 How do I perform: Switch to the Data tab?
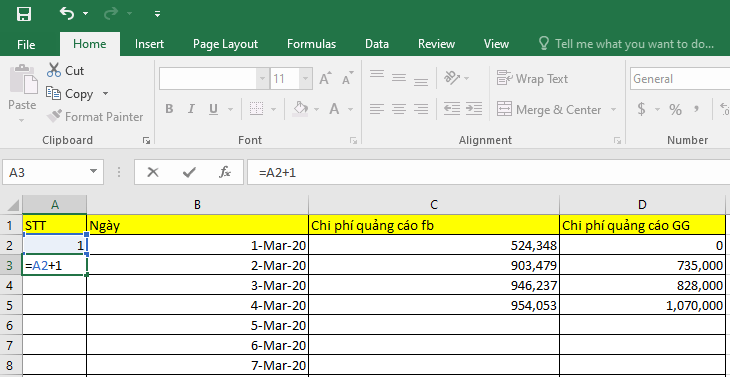pos(377,44)
